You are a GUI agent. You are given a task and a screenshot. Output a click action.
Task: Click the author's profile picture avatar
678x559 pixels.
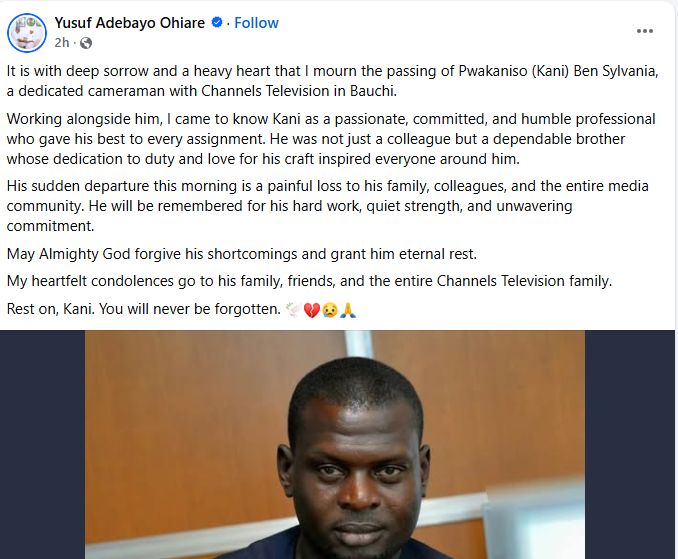[x=27, y=32]
